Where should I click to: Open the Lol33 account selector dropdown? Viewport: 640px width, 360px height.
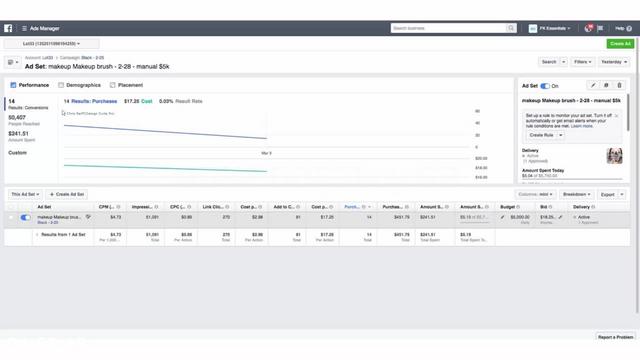pos(51,44)
